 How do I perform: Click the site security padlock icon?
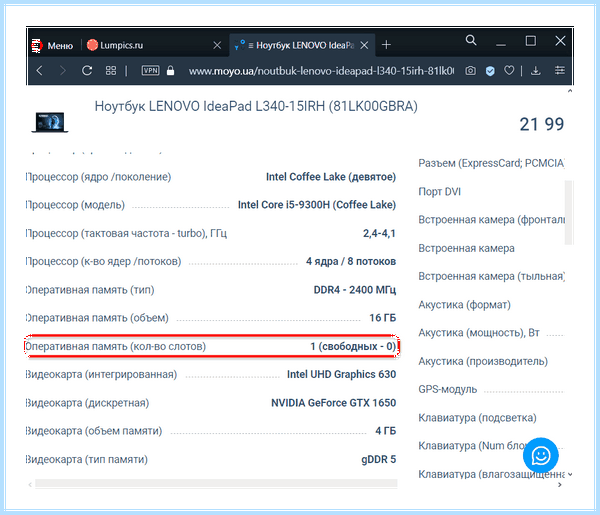(x=171, y=70)
